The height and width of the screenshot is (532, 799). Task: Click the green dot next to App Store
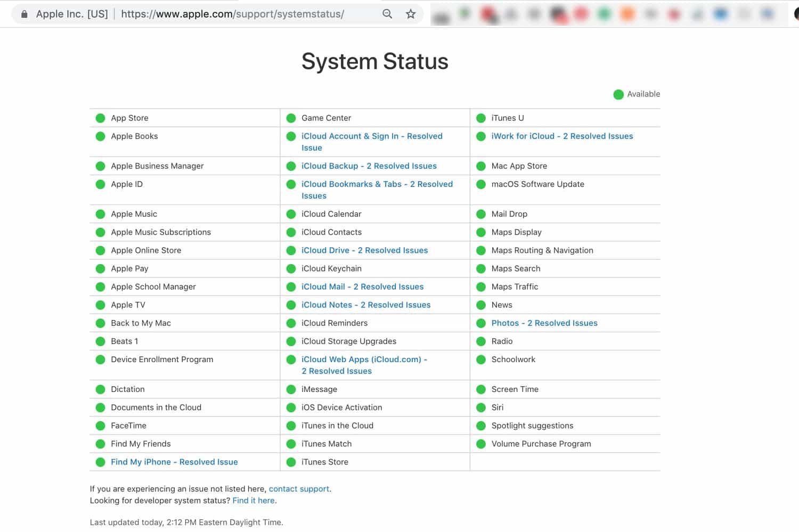coord(100,118)
